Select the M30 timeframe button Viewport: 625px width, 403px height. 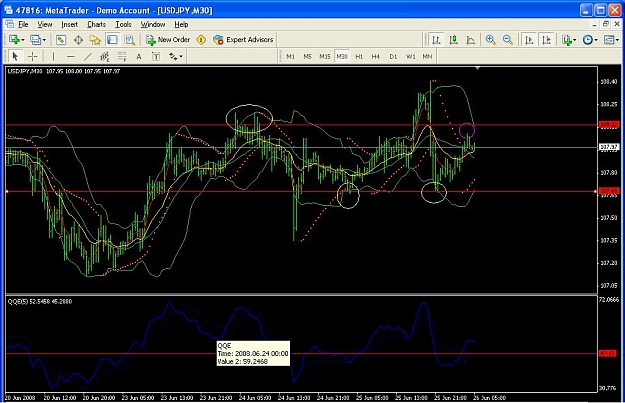click(x=342, y=57)
